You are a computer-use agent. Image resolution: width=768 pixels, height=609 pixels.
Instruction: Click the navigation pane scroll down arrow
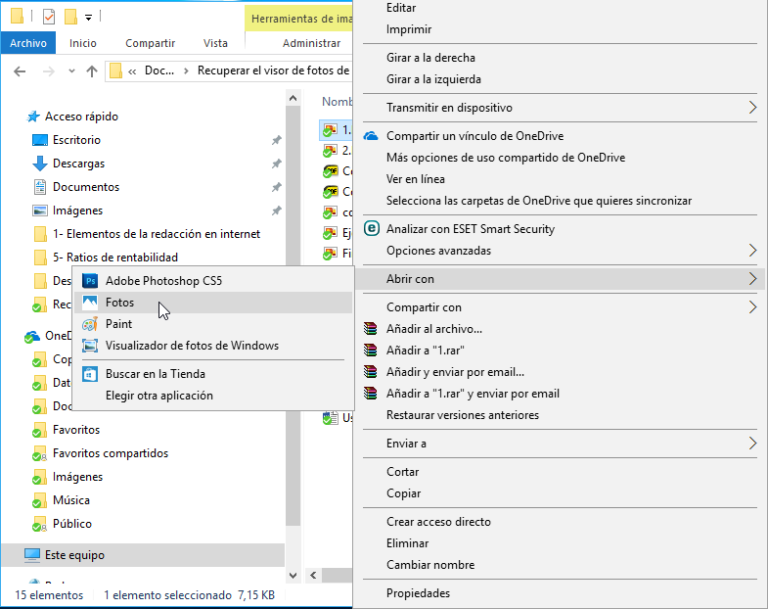(x=293, y=575)
